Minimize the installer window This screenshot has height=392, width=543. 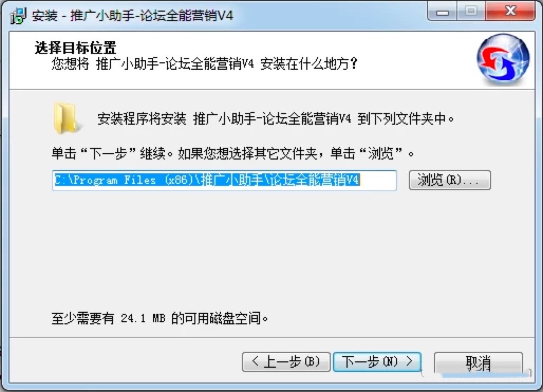pos(442,12)
